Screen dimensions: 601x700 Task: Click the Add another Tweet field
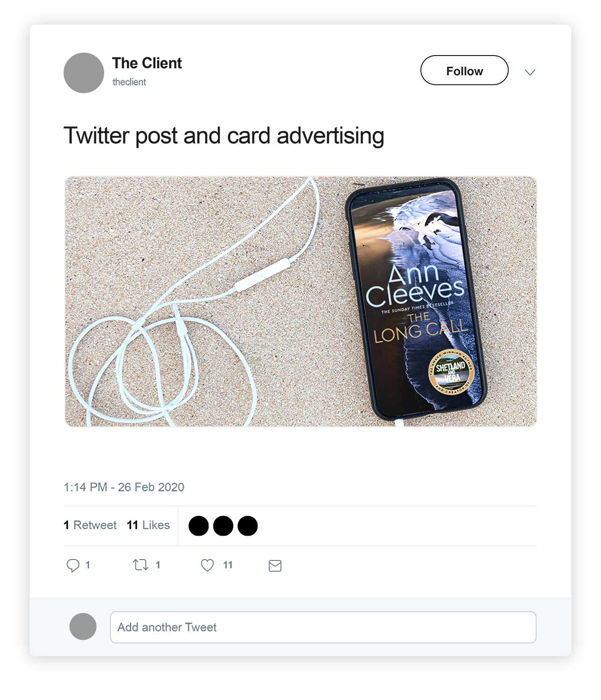(323, 627)
